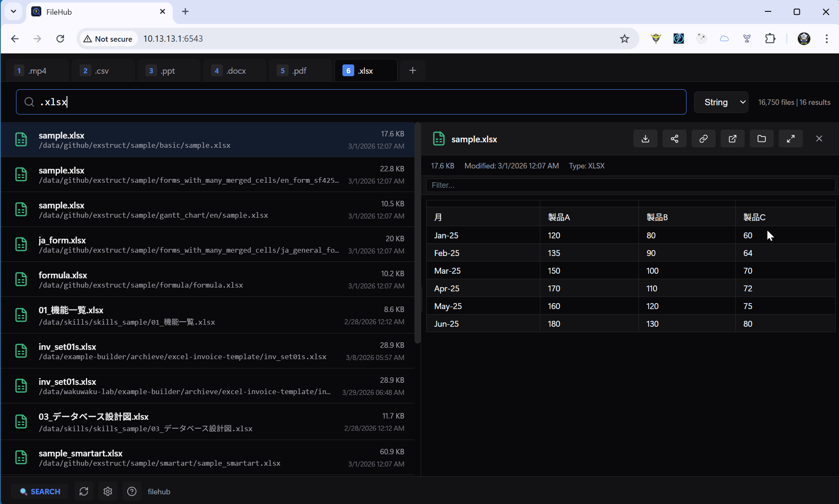Expand the preview to fullscreen
Viewport: 839px width, 504px height.
791,139
